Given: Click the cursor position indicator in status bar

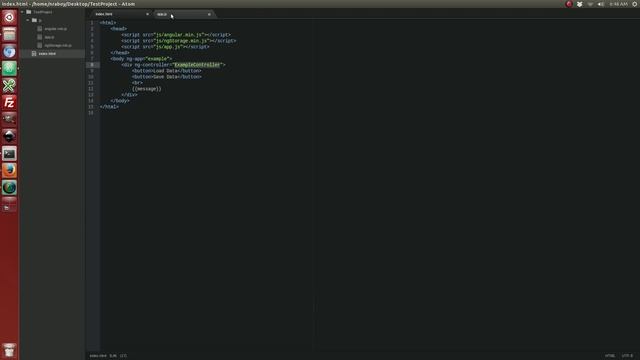Looking at the screenshot, I should pos(113,356).
